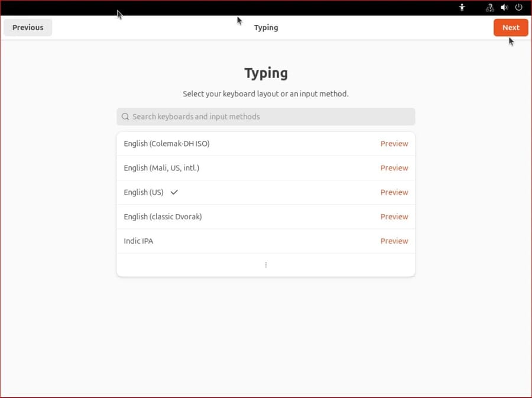532x398 pixels.
Task: Preview the English (US) layout
Action: click(x=394, y=192)
